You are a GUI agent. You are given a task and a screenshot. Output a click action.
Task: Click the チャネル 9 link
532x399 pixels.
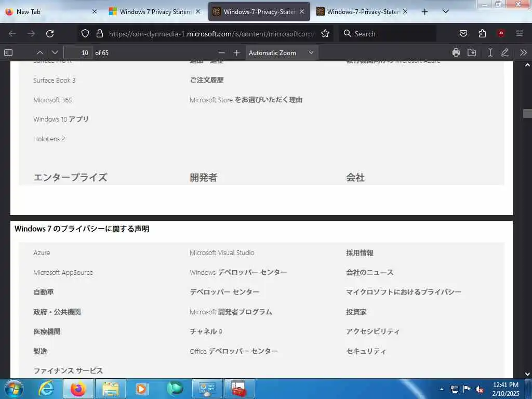(x=206, y=331)
